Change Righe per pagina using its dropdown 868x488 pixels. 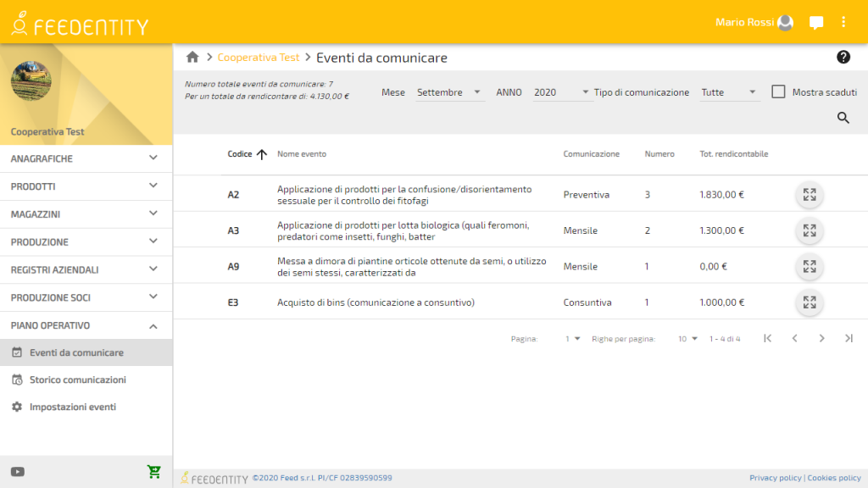click(x=687, y=337)
